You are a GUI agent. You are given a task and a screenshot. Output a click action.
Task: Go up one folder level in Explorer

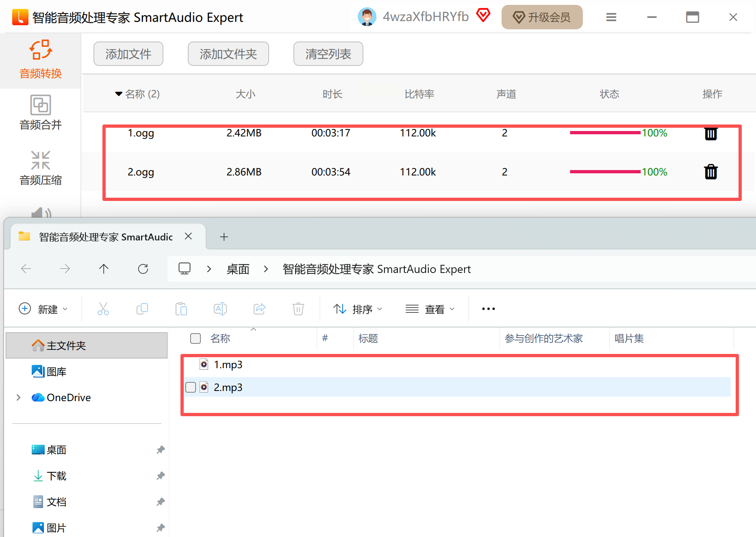104,268
